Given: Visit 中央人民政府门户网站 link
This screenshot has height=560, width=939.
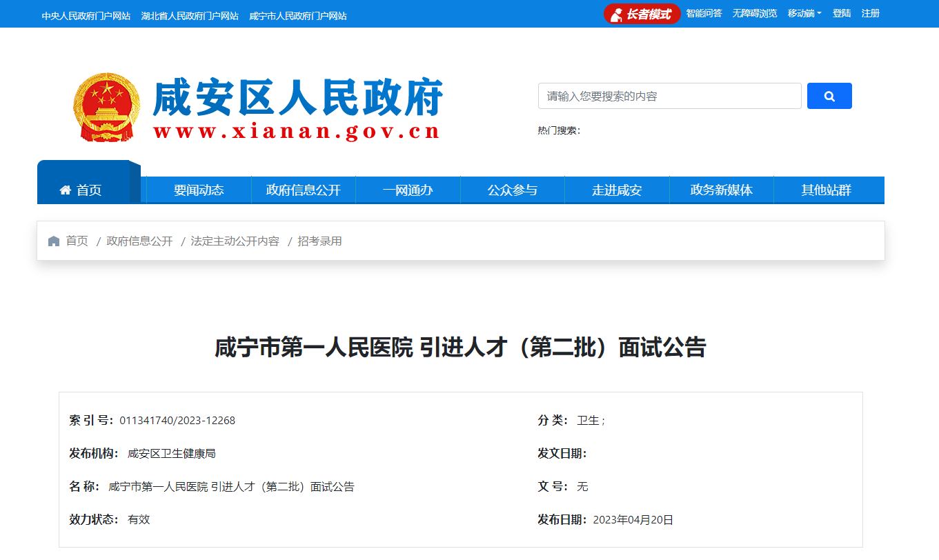Looking at the screenshot, I should (86, 16).
